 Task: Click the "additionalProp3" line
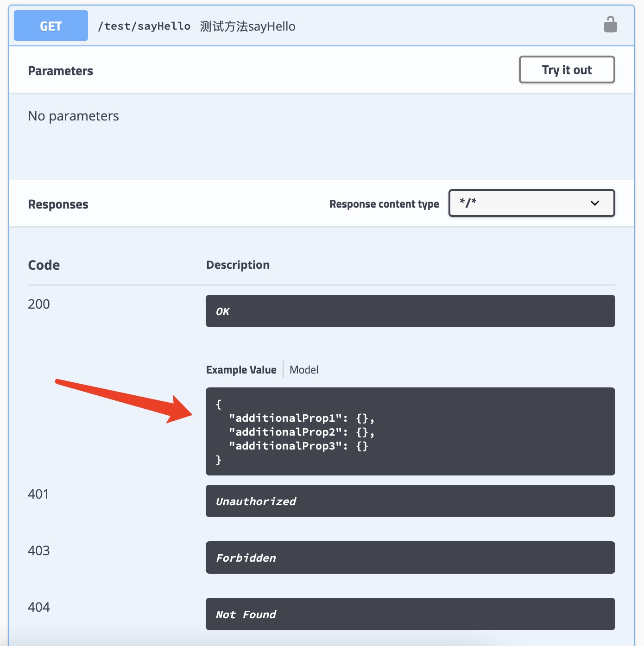298,446
